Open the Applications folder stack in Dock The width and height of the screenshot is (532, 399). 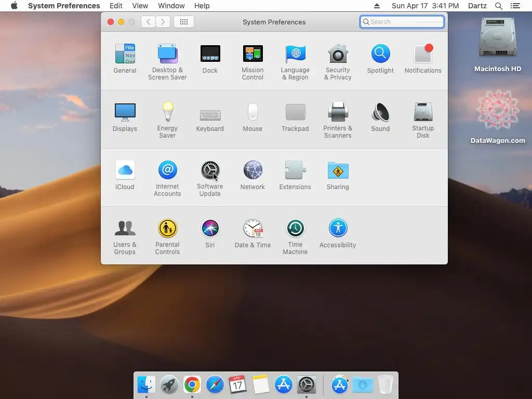coord(340,384)
